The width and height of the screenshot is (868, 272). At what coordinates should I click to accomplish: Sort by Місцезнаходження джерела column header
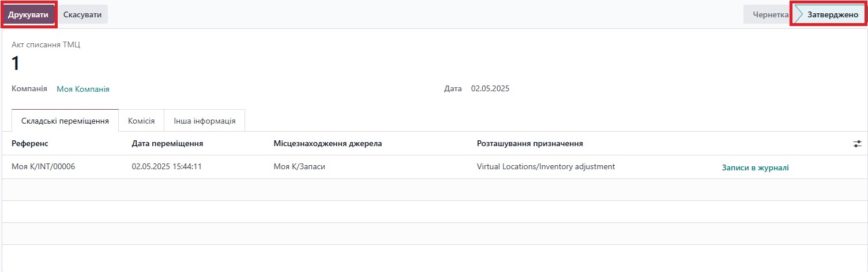(328, 143)
